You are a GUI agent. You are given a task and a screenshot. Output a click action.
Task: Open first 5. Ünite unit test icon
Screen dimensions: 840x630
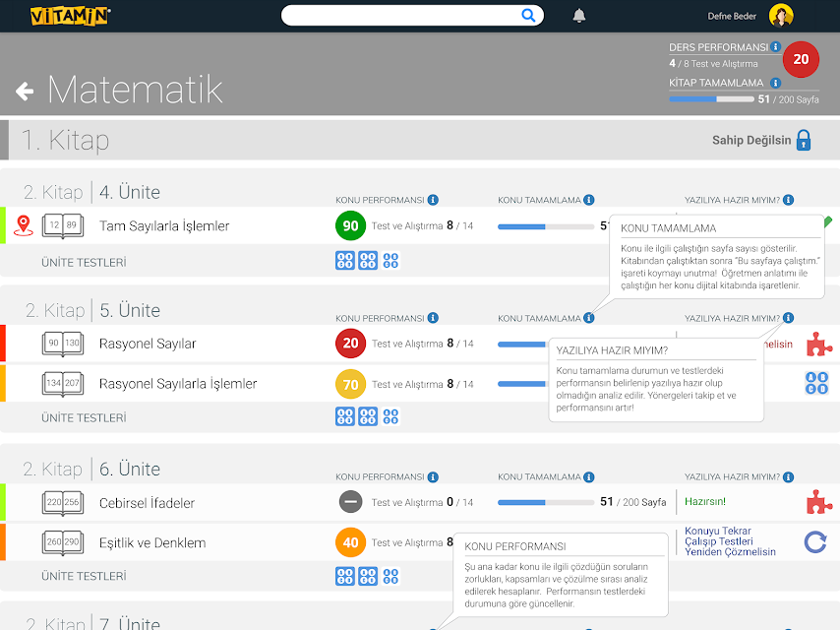[x=345, y=416]
